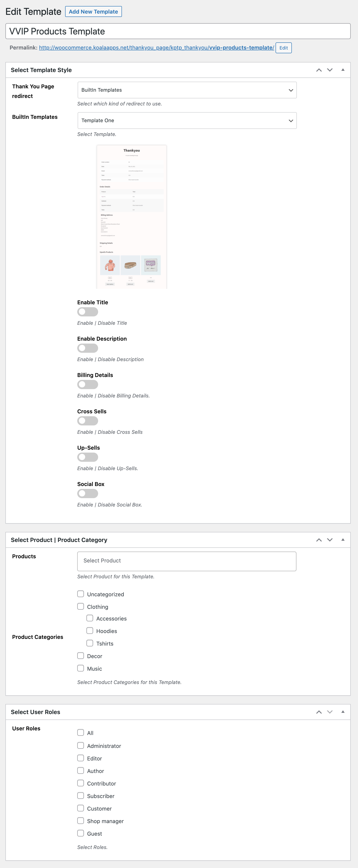Move Product Category panel down
Image resolution: width=358 pixels, height=868 pixels.
pos(330,540)
